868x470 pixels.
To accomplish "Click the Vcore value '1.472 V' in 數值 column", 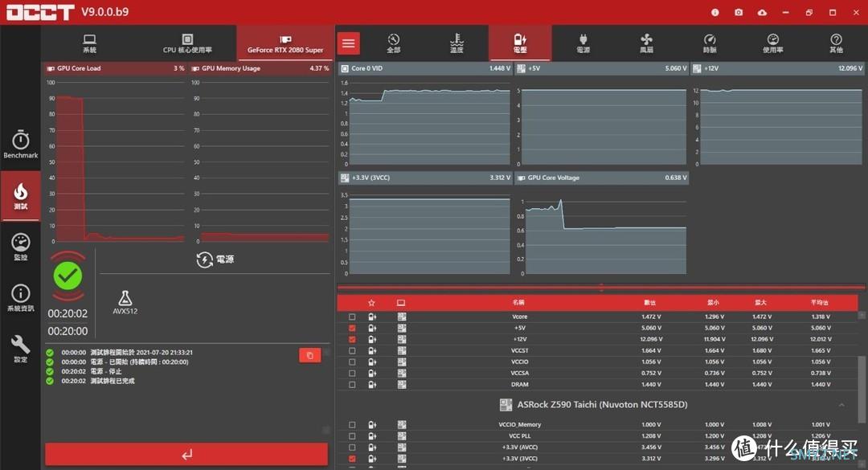I will tap(651, 317).
